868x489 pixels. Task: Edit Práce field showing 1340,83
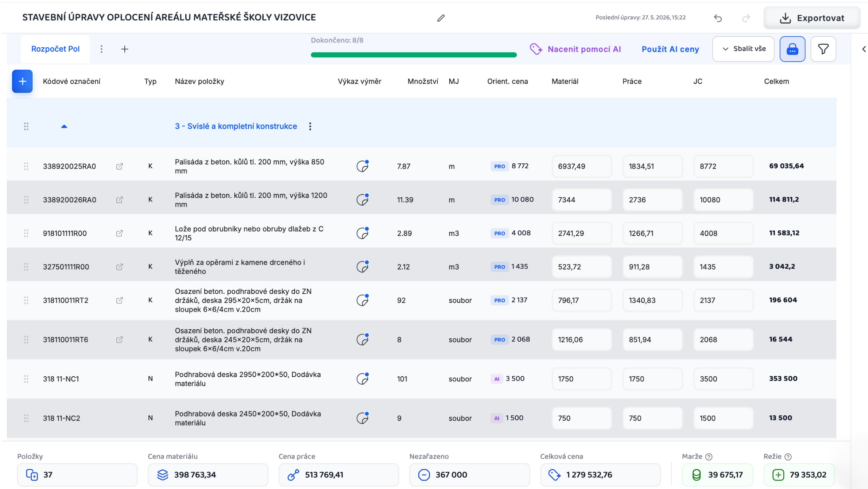click(652, 300)
